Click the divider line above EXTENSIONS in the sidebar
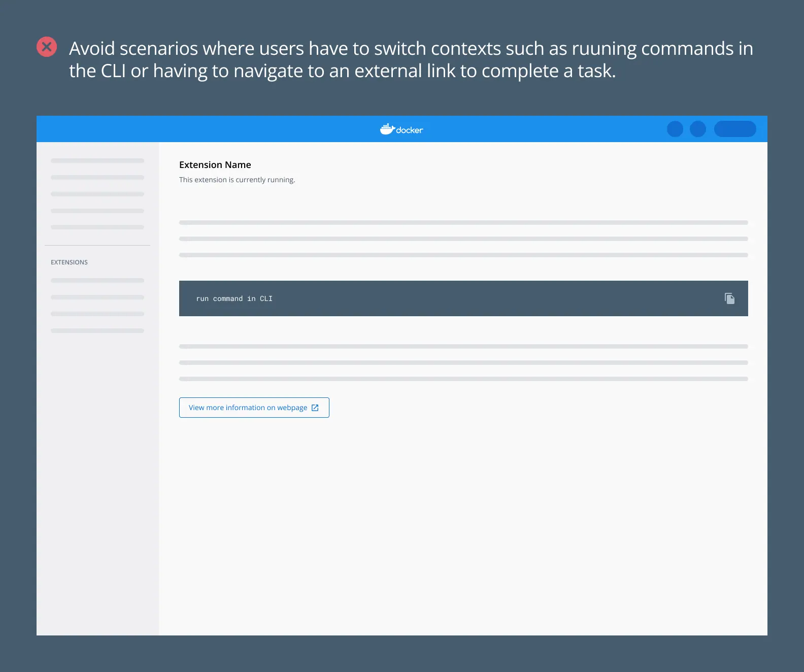The height and width of the screenshot is (672, 804). pyautogui.click(x=97, y=246)
